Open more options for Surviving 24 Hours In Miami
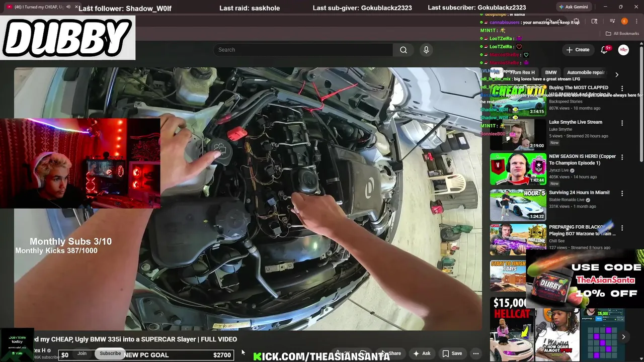The height and width of the screenshot is (362, 644). click(x=622, y=193)
